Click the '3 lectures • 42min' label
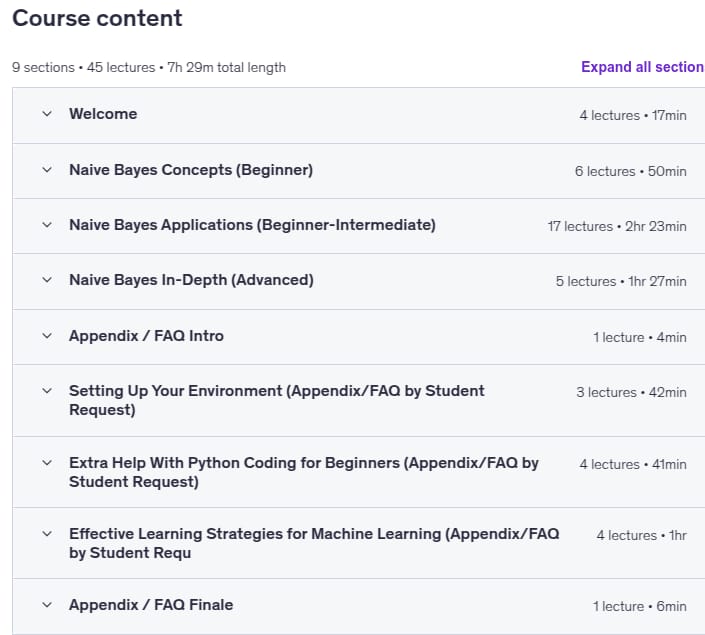Screen dimensions: 705x635 click(631, 392)
